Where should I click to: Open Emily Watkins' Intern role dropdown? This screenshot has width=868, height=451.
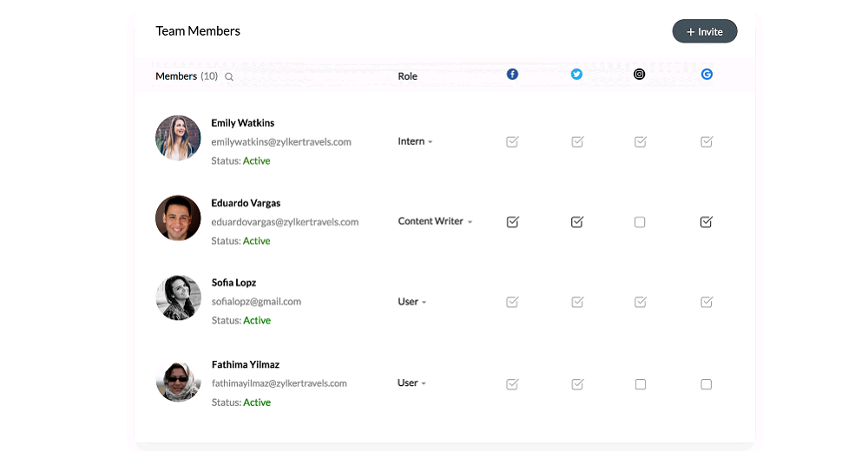click(x=415, y=141)
